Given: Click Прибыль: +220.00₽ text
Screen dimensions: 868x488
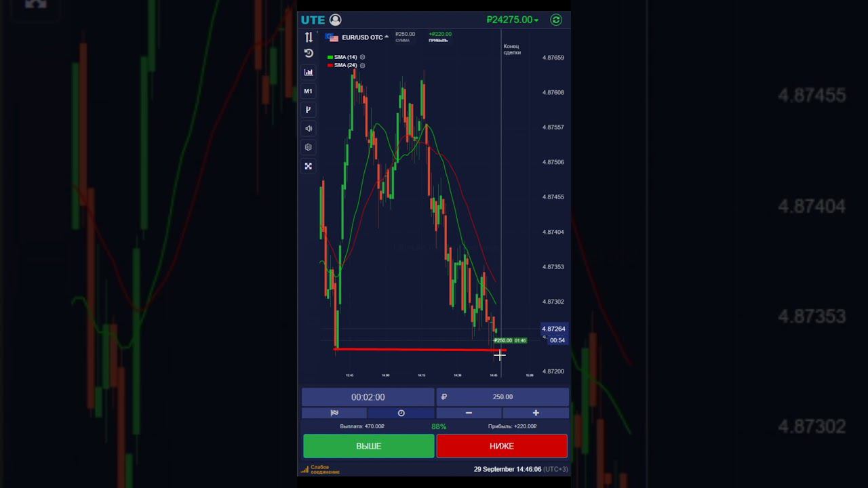Looking at the screenshot, I should [512, 426].
